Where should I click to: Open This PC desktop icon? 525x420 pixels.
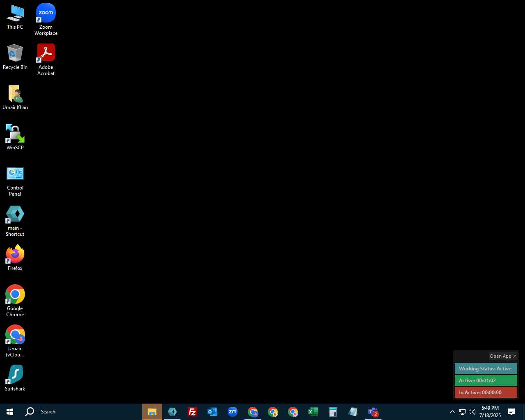15,17
